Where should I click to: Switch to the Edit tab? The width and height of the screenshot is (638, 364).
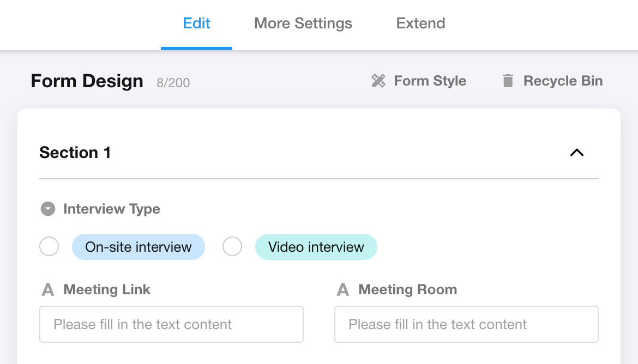coord(196,23)
